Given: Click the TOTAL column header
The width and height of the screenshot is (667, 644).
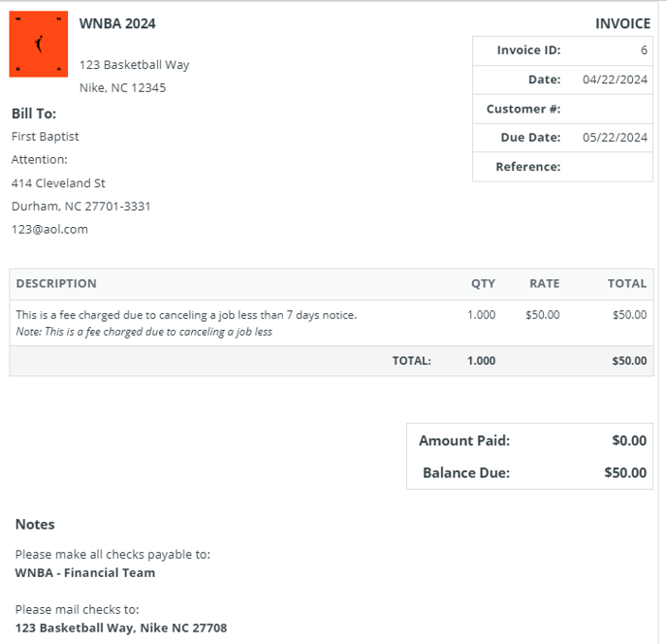Looking at the screenshot, I should 626,284.
